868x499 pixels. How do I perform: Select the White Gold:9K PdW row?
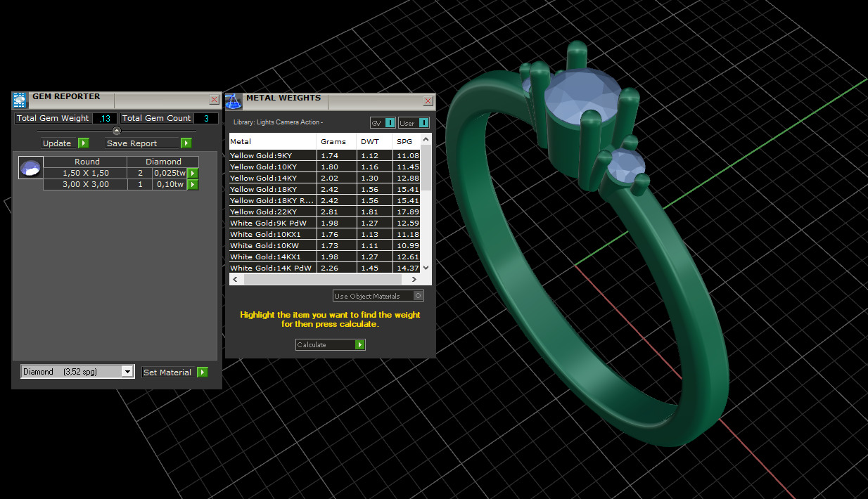(324, 223)
